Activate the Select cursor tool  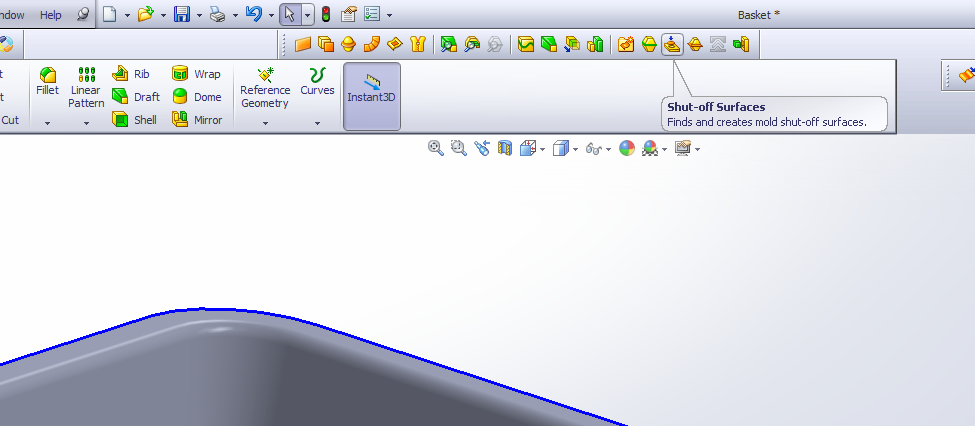pos(290,14)
